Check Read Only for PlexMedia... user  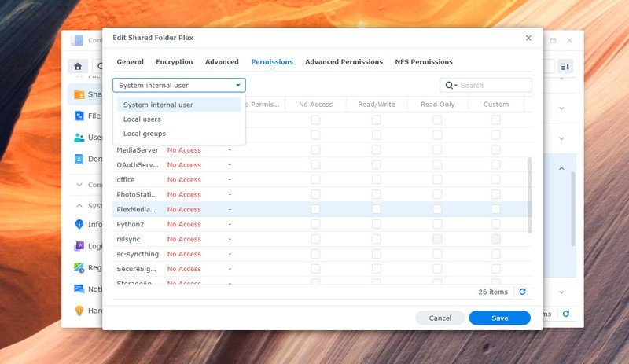437,209
